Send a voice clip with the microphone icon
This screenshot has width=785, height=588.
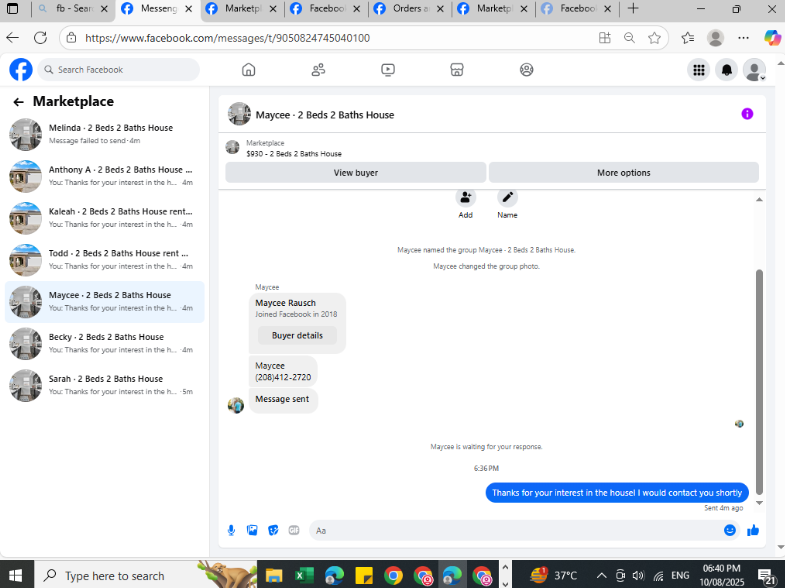pyautogui.click(x=231, y=530)
